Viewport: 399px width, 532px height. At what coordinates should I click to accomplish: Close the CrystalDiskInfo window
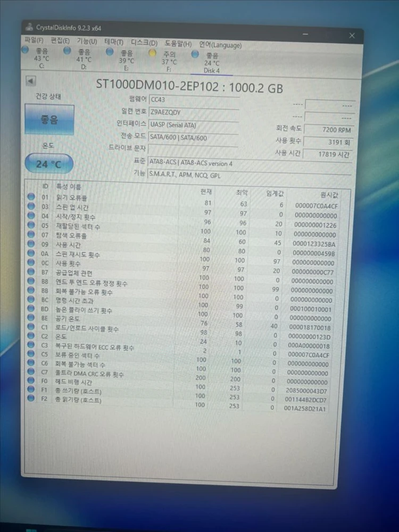352,35
